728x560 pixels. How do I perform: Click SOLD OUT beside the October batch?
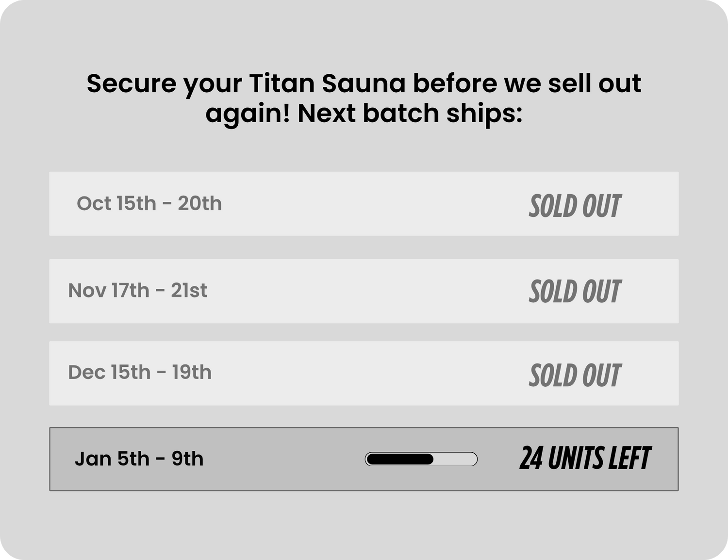(574, 206)
